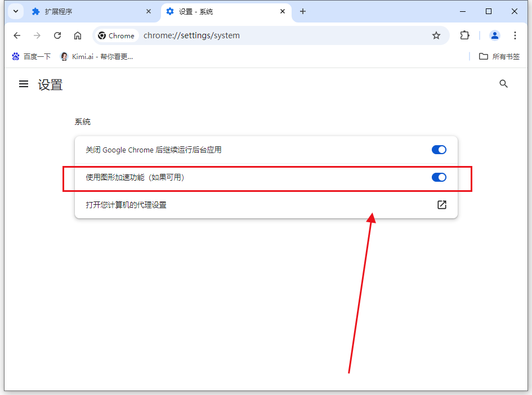
Task: Click 打开您计算机的代理设置 row text
Action: coord(126,205)
